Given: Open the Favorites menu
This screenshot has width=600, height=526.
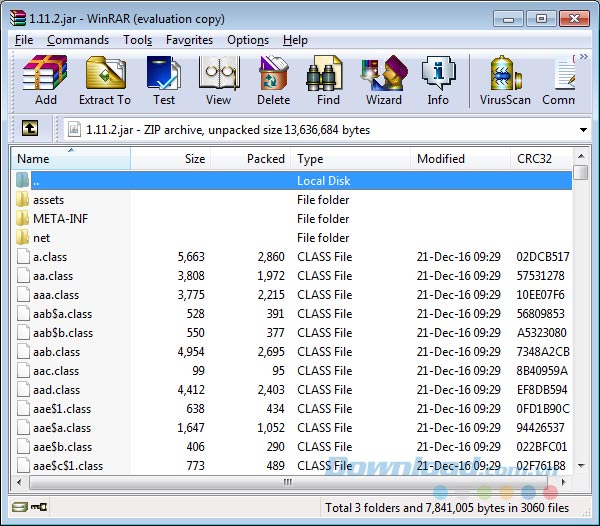Looking at the screenshot, I should [189, 40].
